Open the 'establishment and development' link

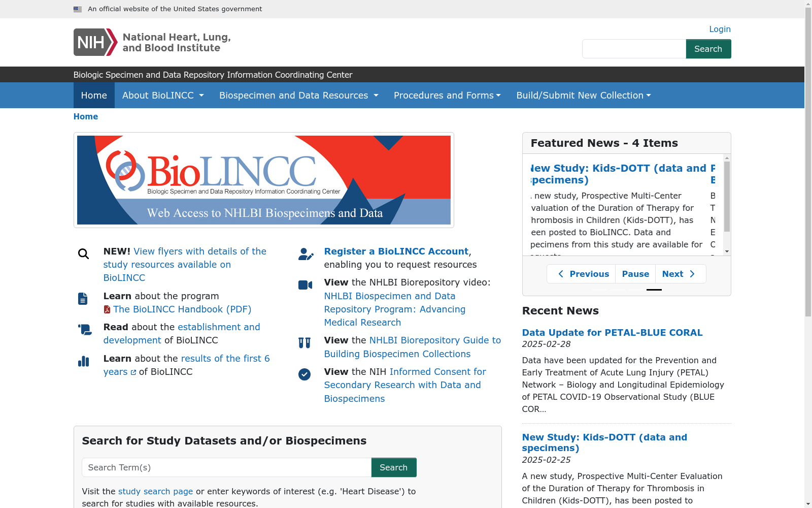click(x=182, y=334)
